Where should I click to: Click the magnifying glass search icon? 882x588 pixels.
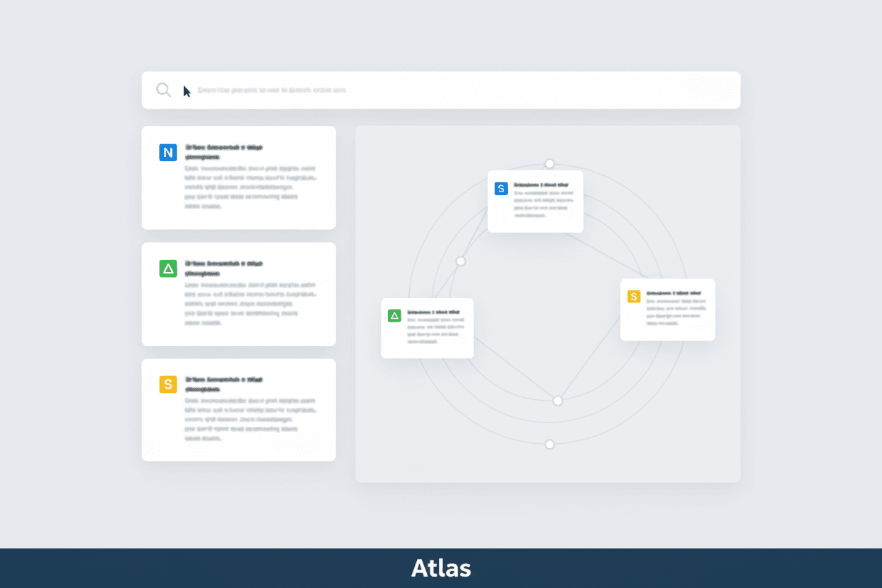(163, 90)
